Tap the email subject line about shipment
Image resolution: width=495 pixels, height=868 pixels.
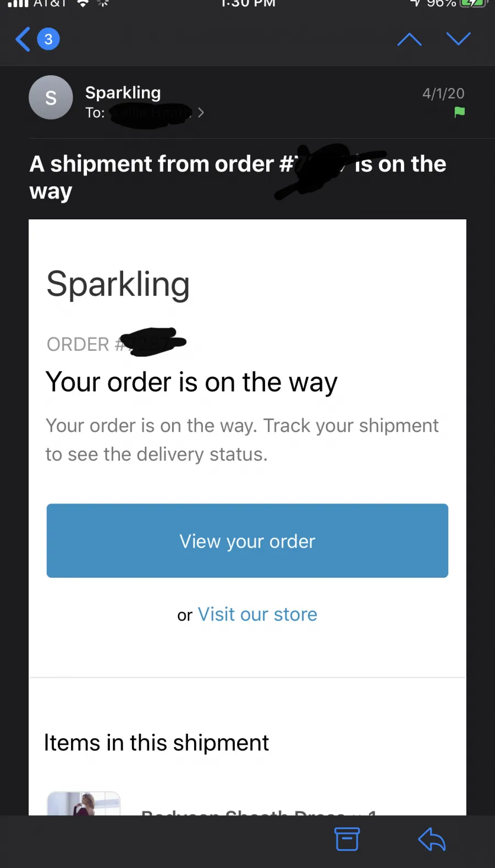pos(238,177)
